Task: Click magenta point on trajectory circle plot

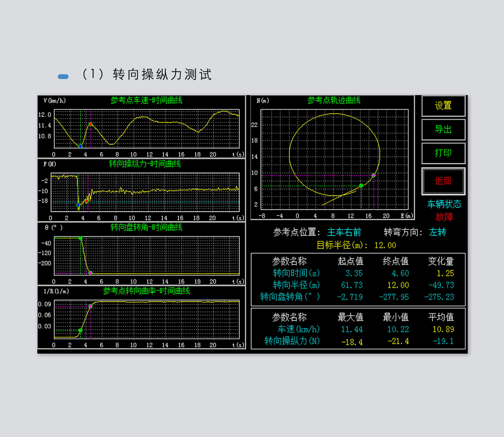Action: [373, 175]
